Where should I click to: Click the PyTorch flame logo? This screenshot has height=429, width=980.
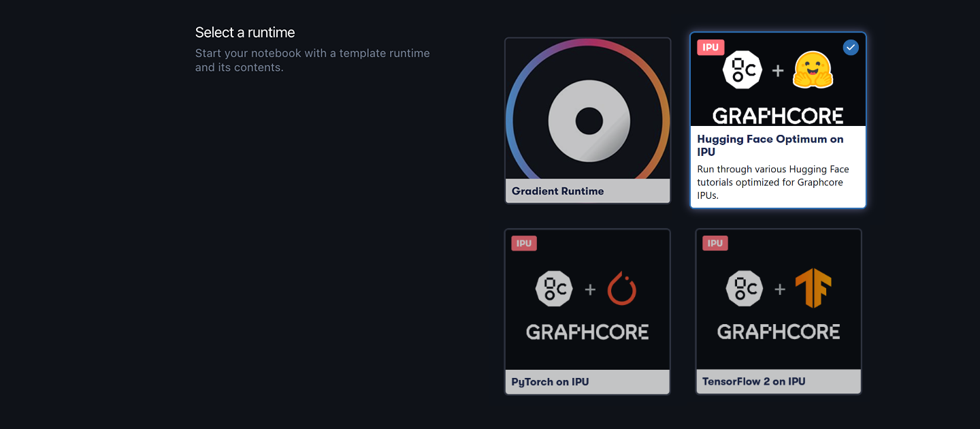click(621, 289)
